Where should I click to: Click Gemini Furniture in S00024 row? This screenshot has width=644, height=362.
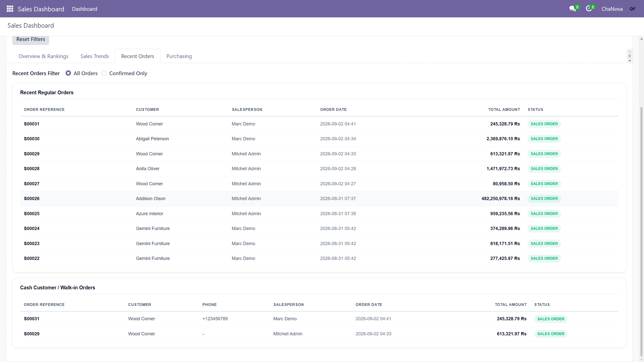click(153, 229)
